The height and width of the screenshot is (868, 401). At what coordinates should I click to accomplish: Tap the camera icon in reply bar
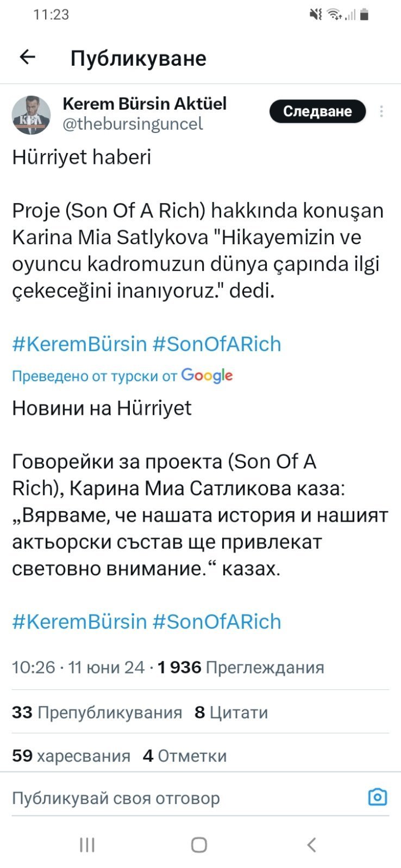coord(378,797)
